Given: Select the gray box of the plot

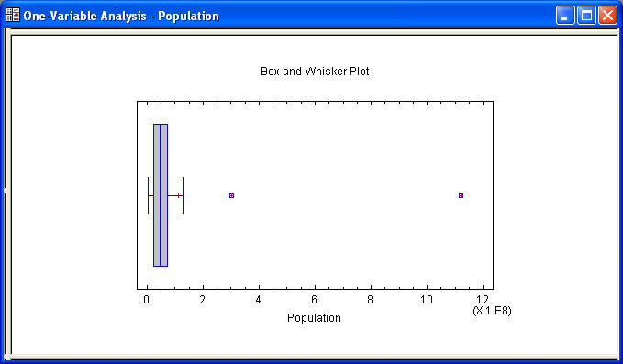Looking at the screenshot, I should (161, 195).
